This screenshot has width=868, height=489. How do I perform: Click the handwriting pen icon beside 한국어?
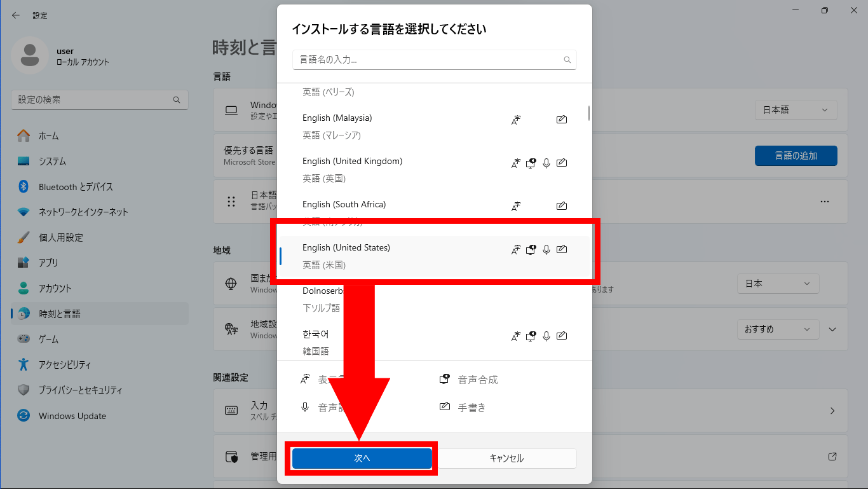(x=562, y=336)
